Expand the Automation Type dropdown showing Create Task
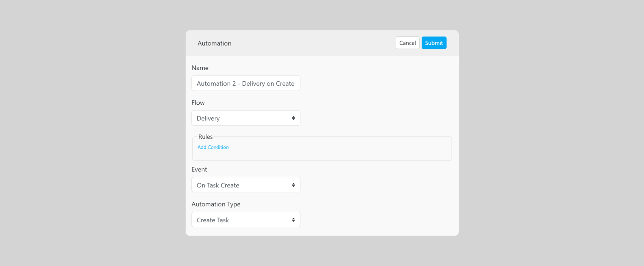Image resolution: width=644 pixels, height=266 pixels. click(x=245, y=220)
